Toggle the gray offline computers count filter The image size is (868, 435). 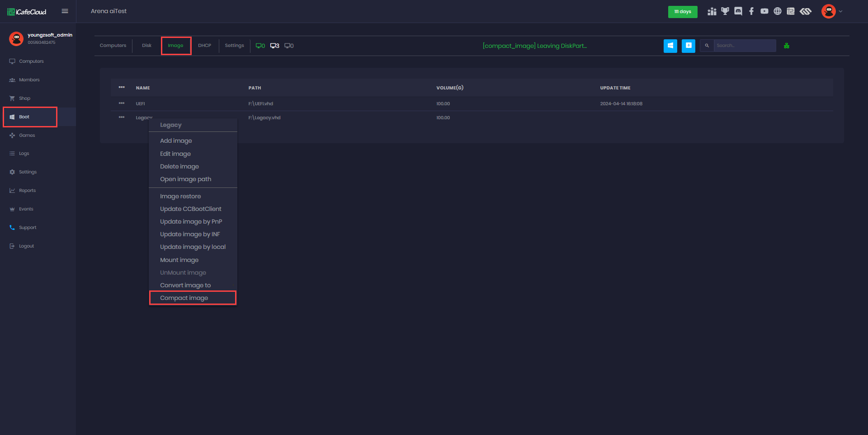(x=289, y=46)
